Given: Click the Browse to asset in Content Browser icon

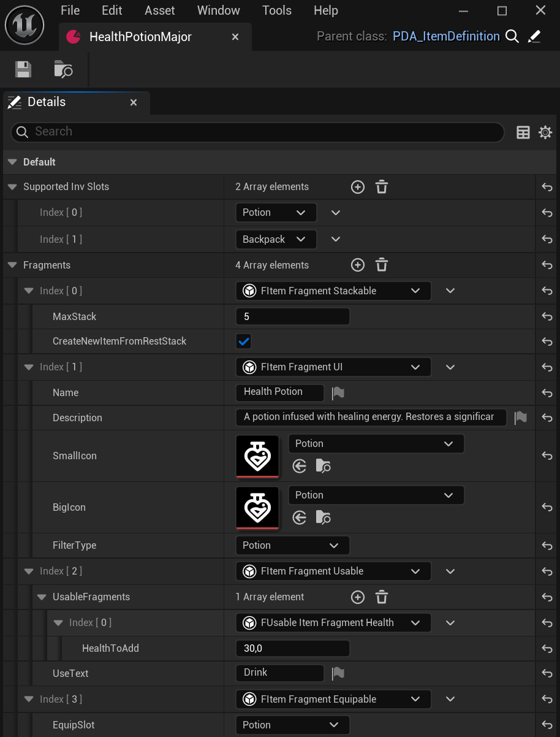Looking at the screenshot, I should (63, 69).
